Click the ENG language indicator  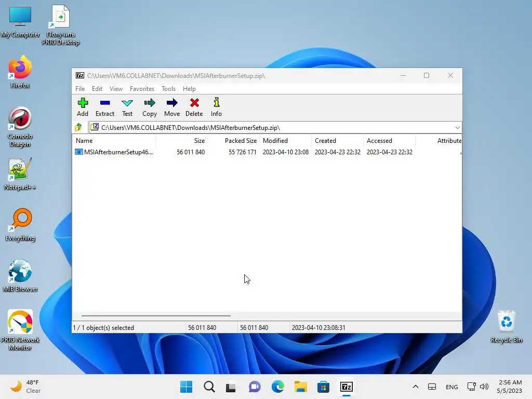coord(451,387)
